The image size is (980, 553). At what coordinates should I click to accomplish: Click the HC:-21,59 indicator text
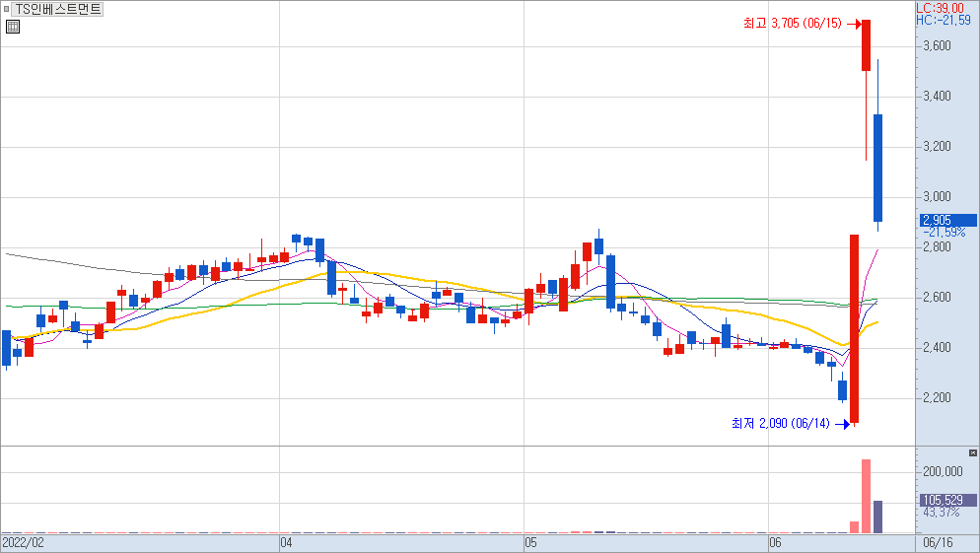click(x=944, y=20)
